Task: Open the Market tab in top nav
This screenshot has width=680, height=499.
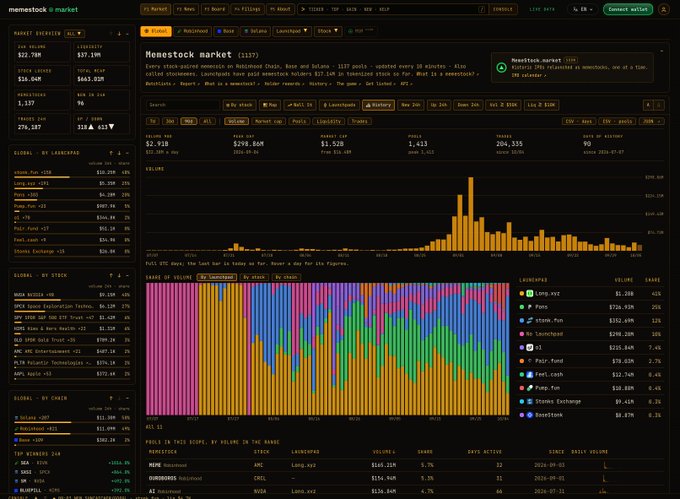Action: [155, 9]
